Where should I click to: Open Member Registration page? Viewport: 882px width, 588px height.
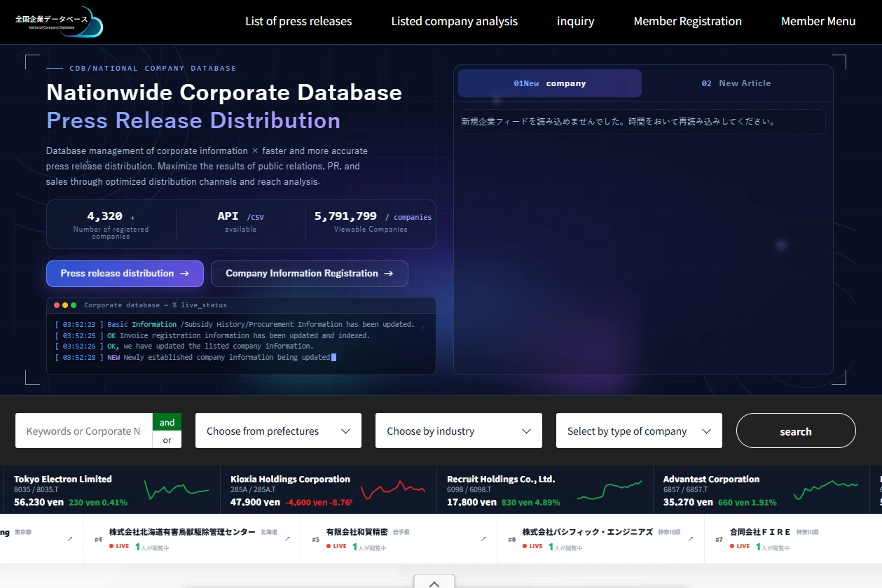[x=688, y=21]
